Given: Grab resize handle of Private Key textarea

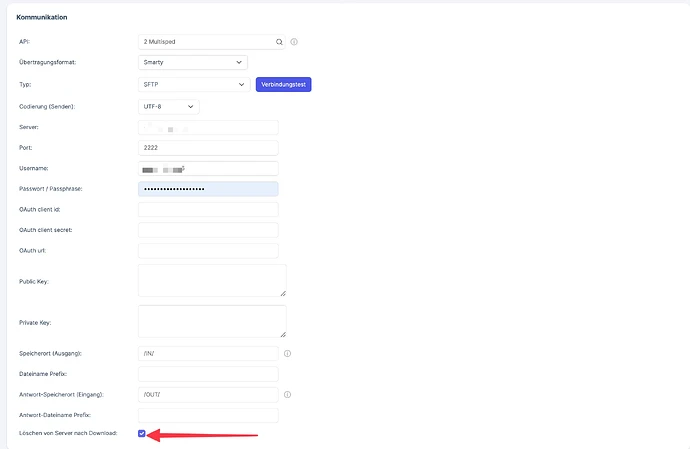Looking at the screenshot, I should click(x=283, y=334).
